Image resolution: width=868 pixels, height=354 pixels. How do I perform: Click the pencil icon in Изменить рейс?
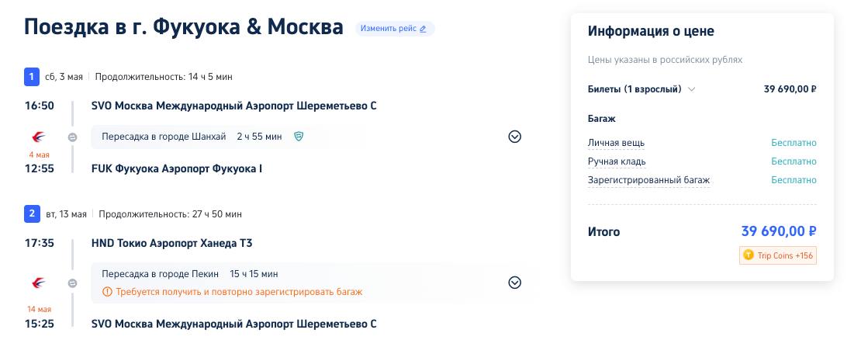(423, 29)
